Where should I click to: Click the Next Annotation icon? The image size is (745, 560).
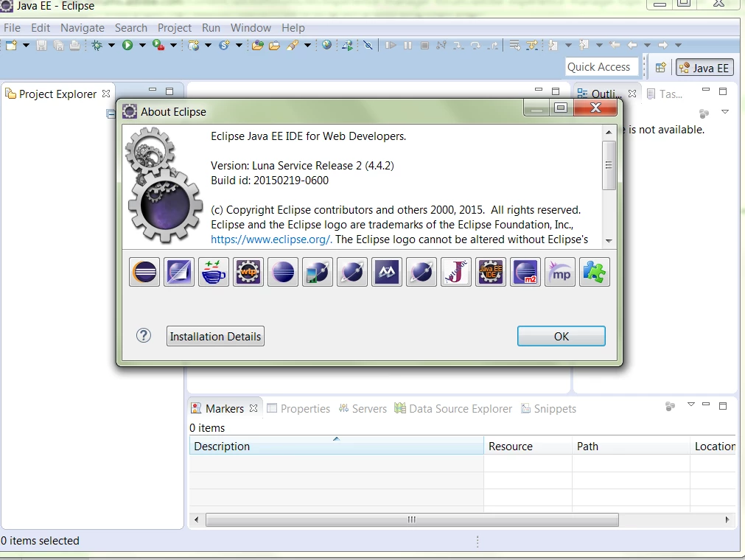pyautogui.click(x=553, y=45)
